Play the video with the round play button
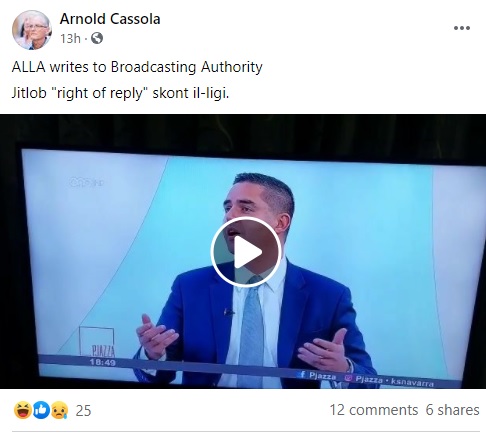Screen dimensions: 486x435 tap(246, 252)
